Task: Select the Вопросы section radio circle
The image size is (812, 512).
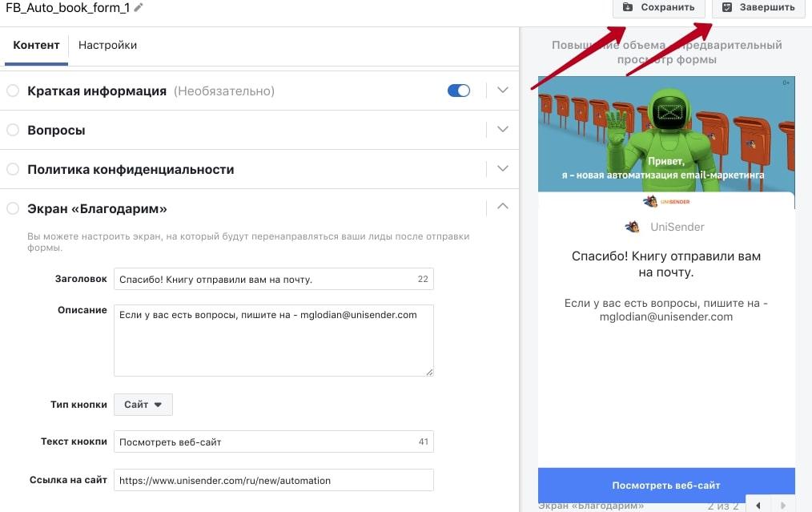Action: coord(13,130)
